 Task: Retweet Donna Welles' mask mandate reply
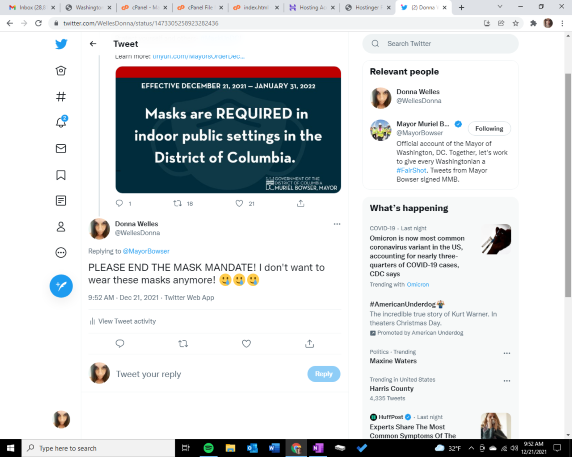point(183,344)
